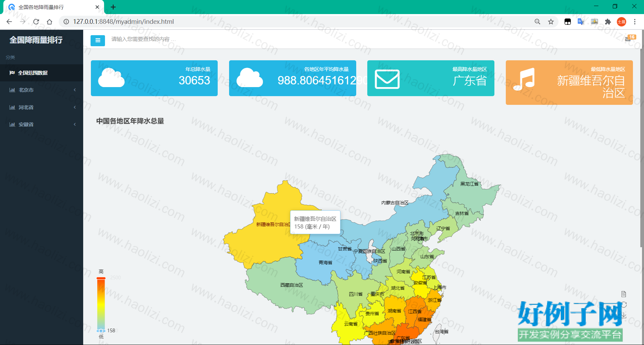Select 全国范围数据 in the sidebar
This screenshot has height=345, width=644.
42,73
